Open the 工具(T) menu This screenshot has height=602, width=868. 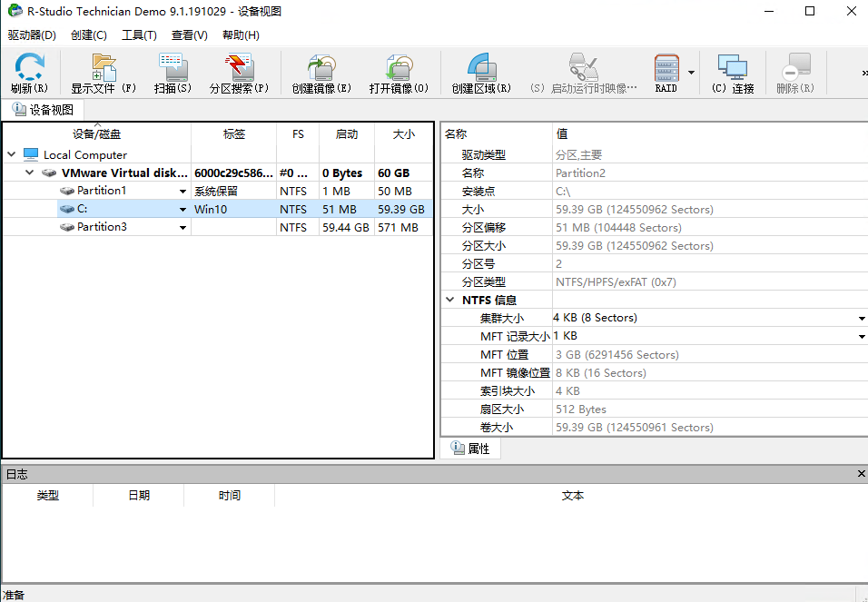coord(139,35)
